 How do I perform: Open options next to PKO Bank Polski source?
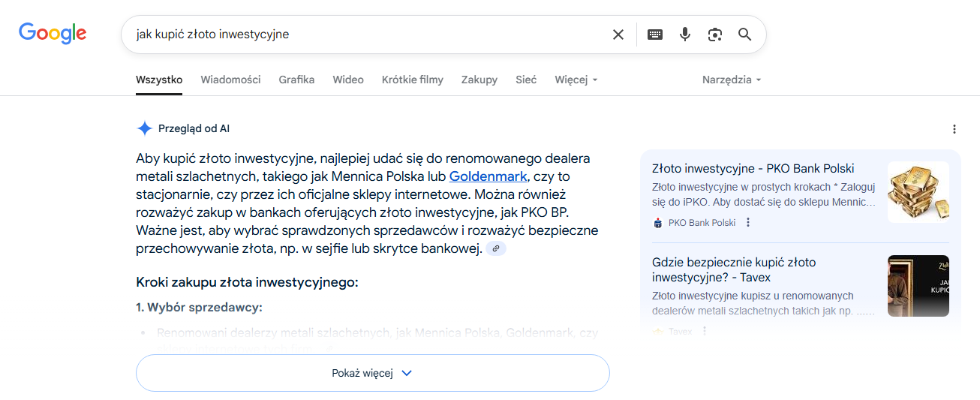[748, 222]
